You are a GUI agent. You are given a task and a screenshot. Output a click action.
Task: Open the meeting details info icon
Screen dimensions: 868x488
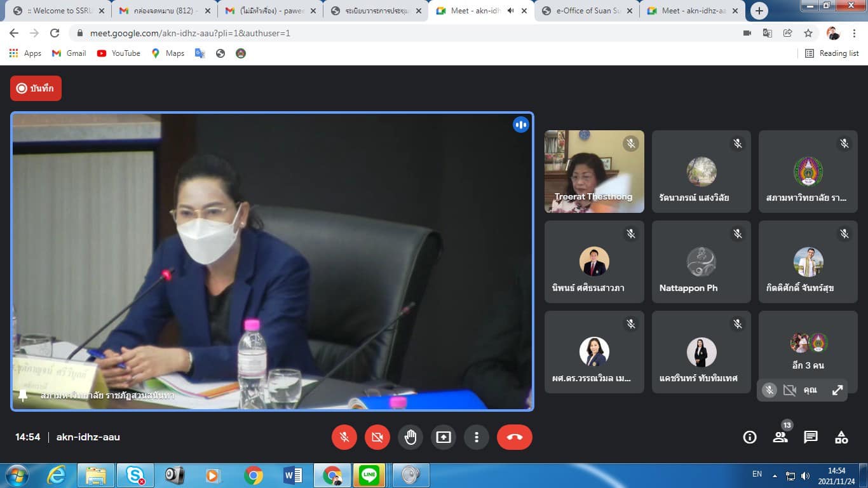(750, 437)
